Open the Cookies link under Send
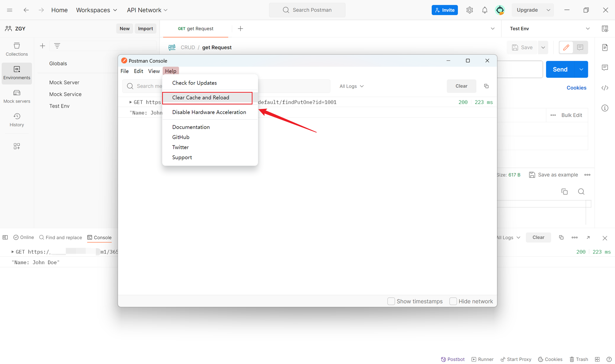The height and width of the screenshot is (364, 615). [577, 88]
